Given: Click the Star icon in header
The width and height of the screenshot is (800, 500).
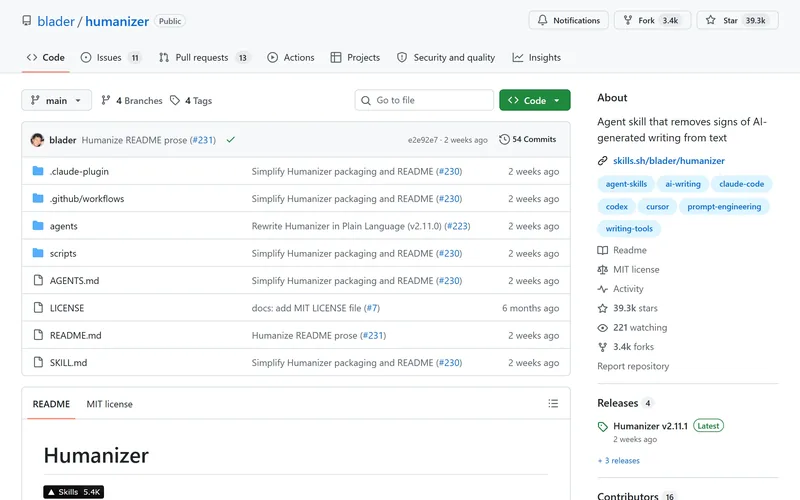Looking at the screenshot, I should (710, 20).
